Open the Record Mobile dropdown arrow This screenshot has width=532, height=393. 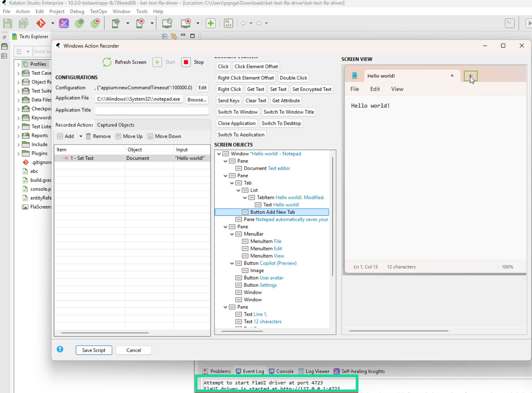click(x=152, y=23)
